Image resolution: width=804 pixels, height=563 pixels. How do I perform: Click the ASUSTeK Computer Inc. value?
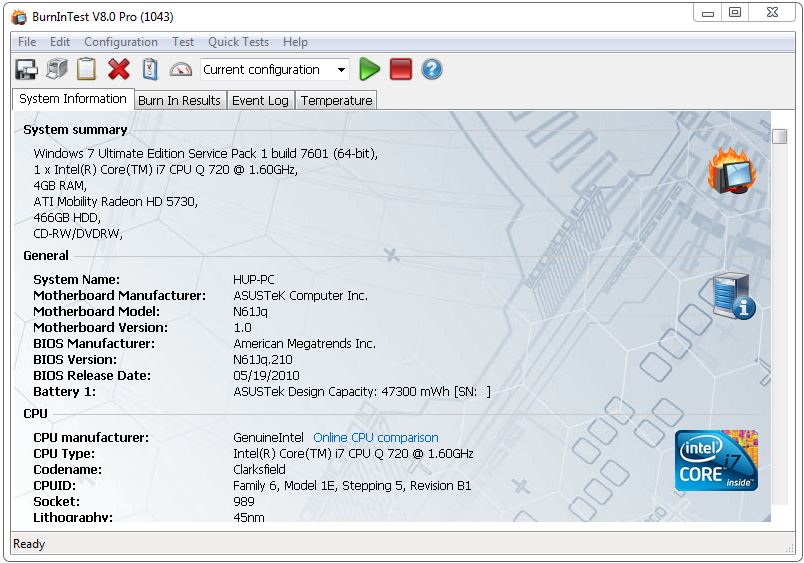(300, 296)
